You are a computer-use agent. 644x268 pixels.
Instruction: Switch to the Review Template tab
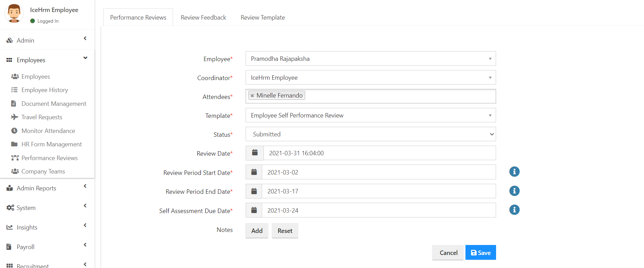262,18
